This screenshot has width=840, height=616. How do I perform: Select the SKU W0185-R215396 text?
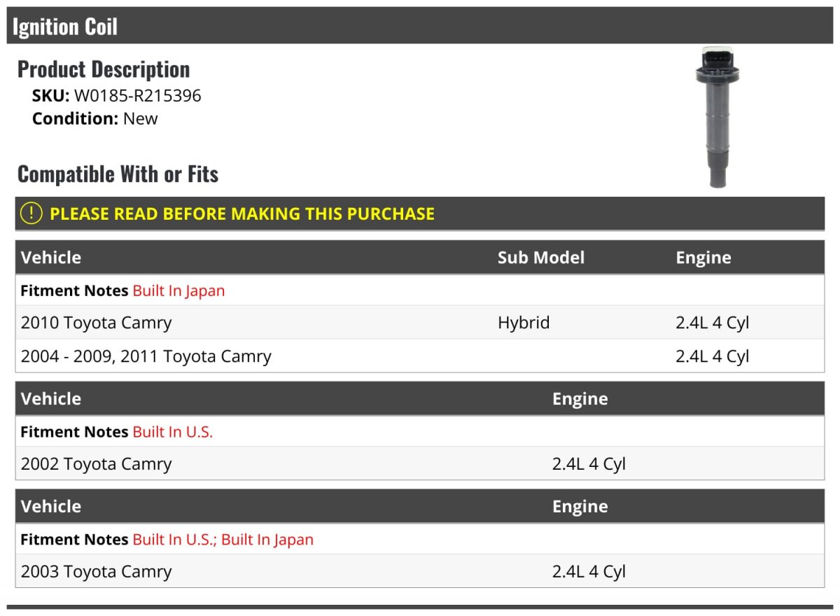[x=117, y=96]
